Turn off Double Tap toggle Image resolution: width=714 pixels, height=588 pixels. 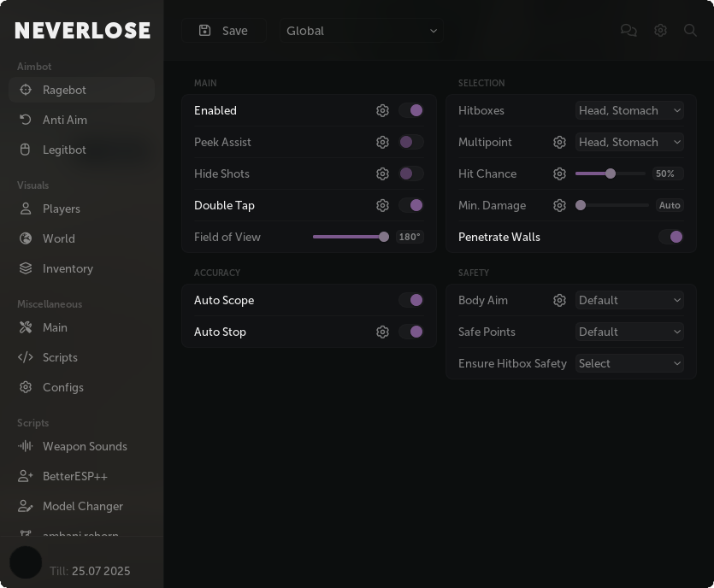click(411, 205)
